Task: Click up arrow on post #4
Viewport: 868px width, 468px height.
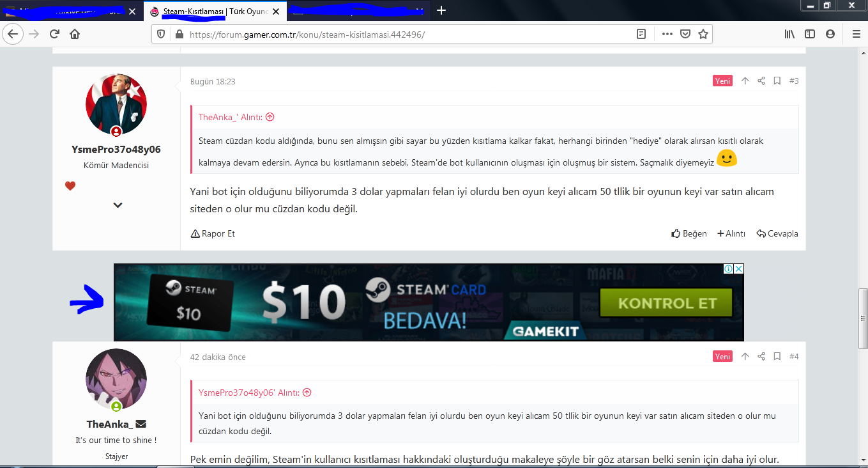Action: (745, 357)
